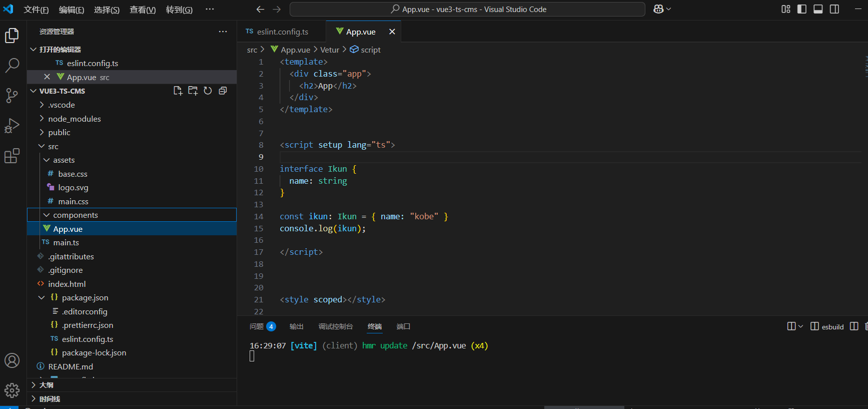868x409 pixels.
Task: Open the Extensions view
Action: 12,156
